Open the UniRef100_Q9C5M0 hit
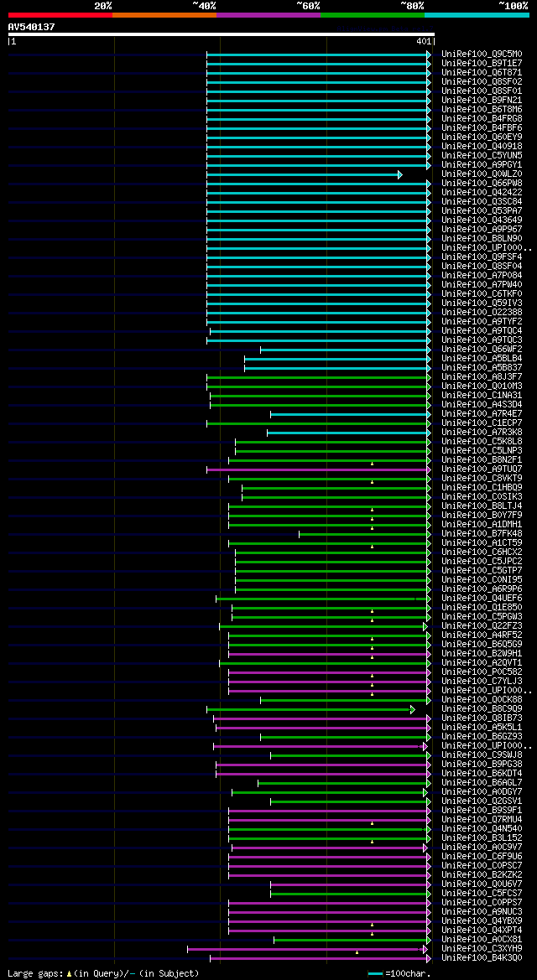Screen dimensions: 537x980 click(x=482, y=54)
